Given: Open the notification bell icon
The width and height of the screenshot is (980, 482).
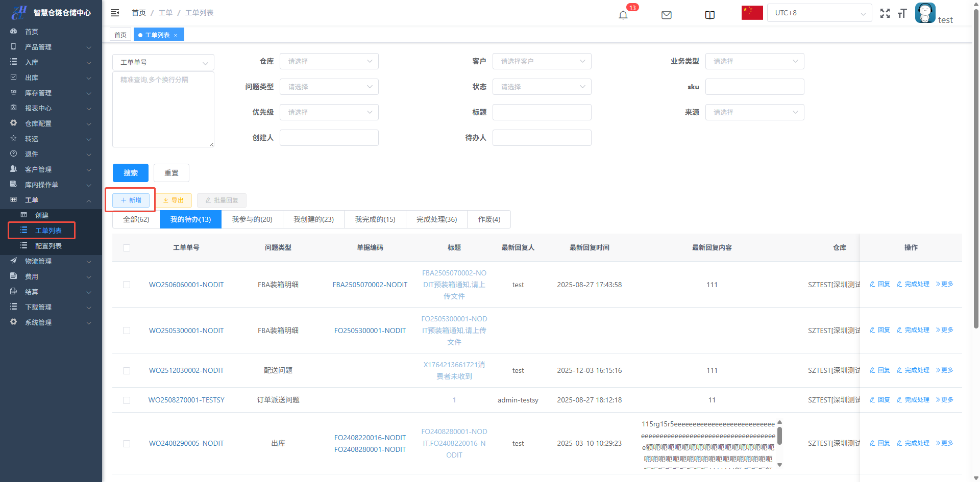Looking at the screenshot, I should coord(623,15).
